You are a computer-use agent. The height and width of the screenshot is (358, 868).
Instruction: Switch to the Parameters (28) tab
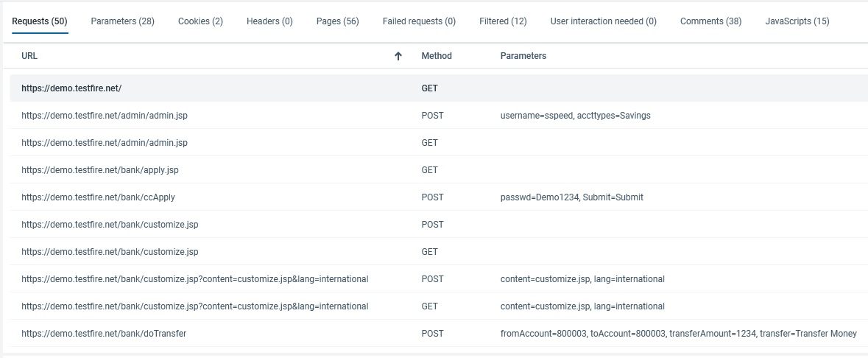click(x=122, y=21)
